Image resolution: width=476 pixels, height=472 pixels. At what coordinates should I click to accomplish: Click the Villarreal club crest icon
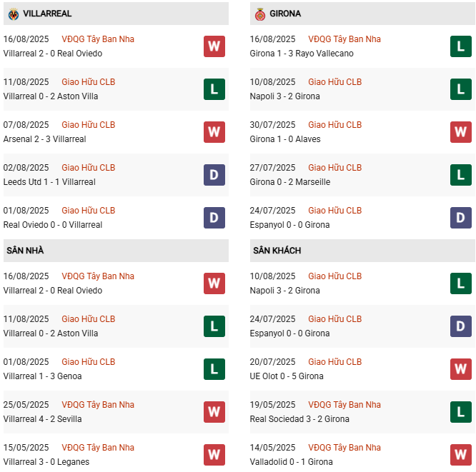pyautogui.click(x=14, y=14)
